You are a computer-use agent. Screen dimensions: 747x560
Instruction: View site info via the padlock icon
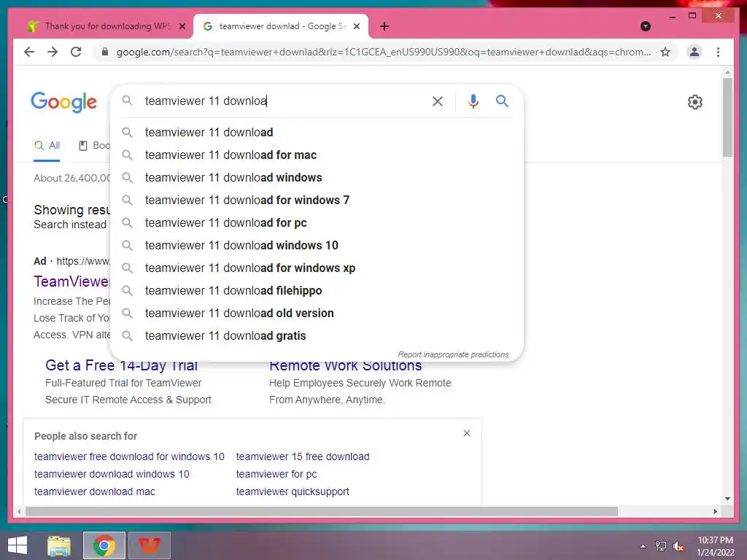tap(105, 52)
